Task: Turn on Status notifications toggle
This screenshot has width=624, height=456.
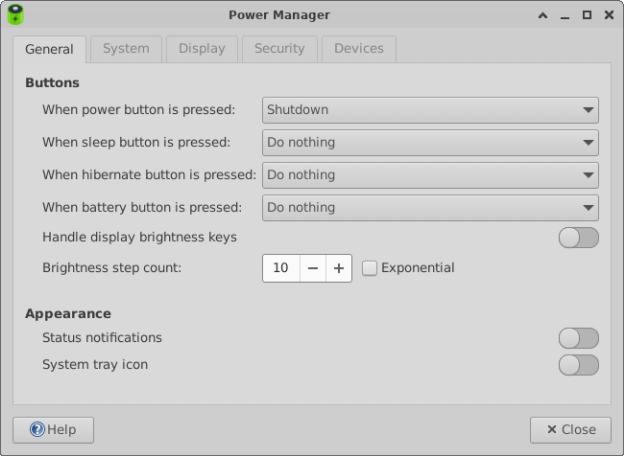Action: tap(578, 338)
